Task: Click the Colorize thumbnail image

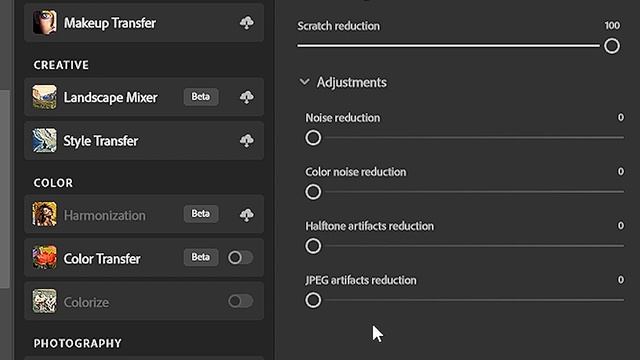Action: click(x=44, y=301)
